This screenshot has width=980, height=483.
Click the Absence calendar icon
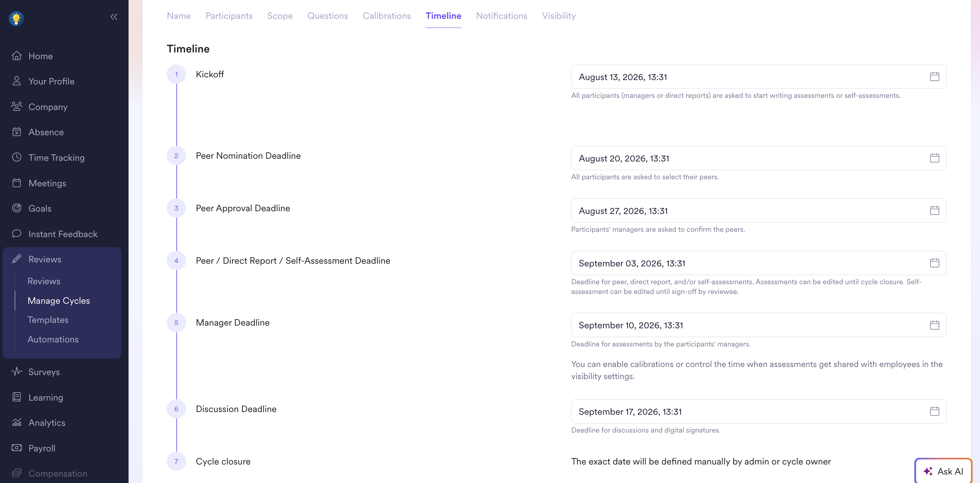coord(17,132)
